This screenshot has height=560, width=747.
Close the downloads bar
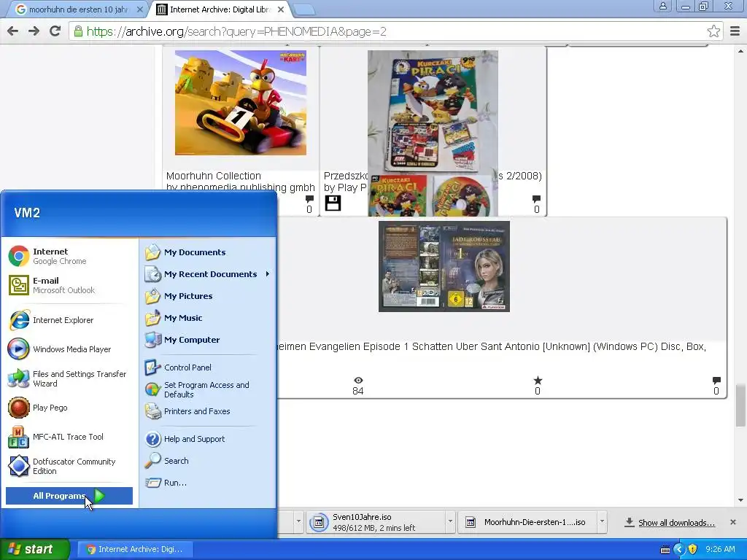pyautogui.click(x=733, y=522)
